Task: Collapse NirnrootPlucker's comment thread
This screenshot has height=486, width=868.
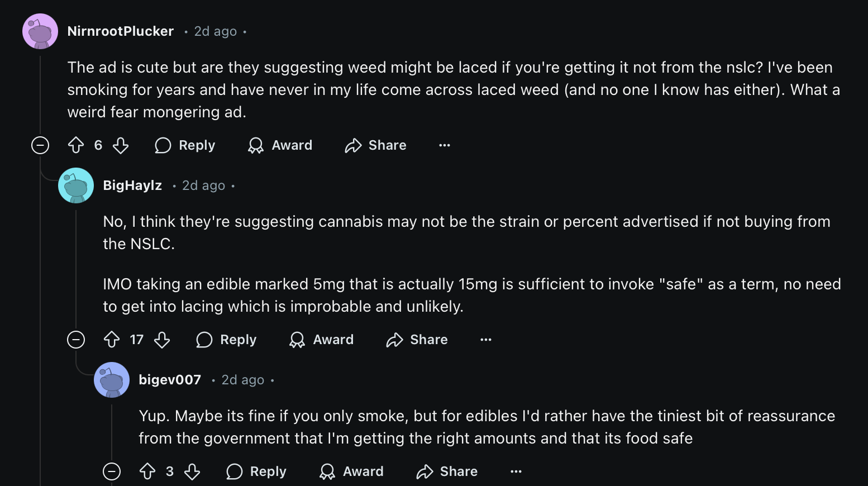Action: (x=40, y=145)
